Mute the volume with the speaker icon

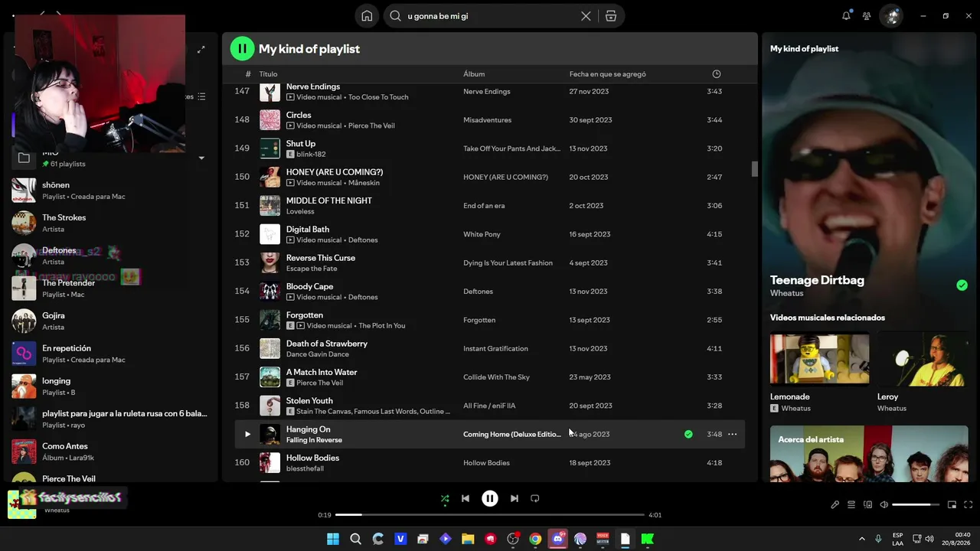coord(884,505)
